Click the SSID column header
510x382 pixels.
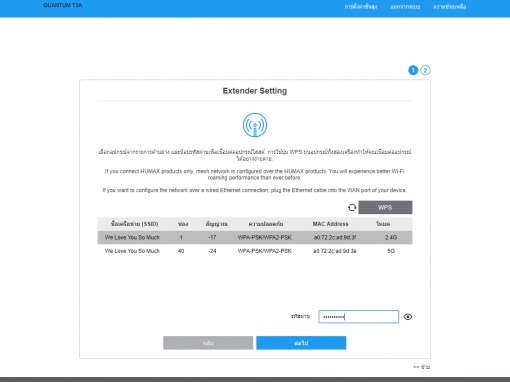[134, 224]
